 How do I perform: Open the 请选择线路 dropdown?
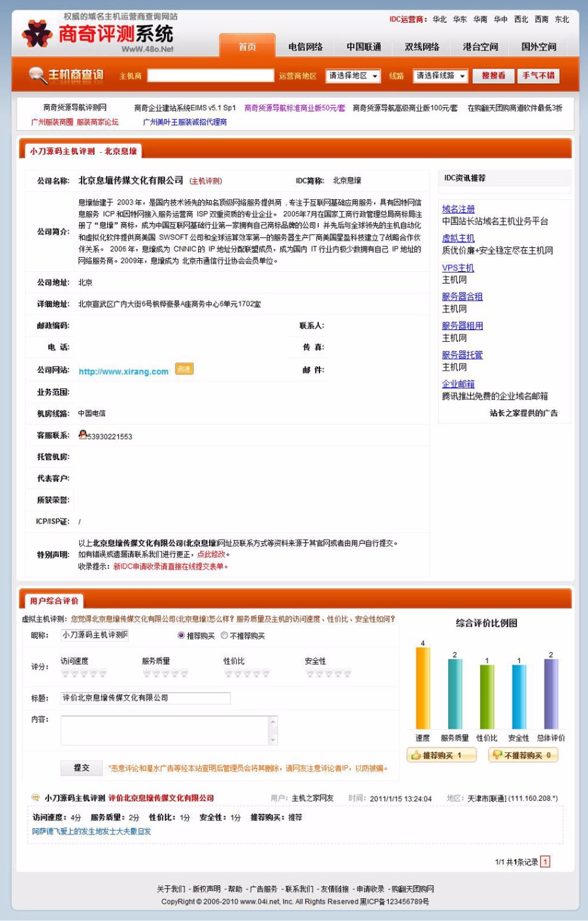click(x=440, y=76)
